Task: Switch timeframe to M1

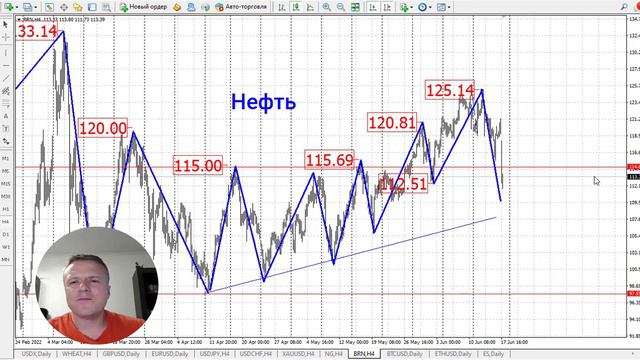Action: tap(6, 158)
